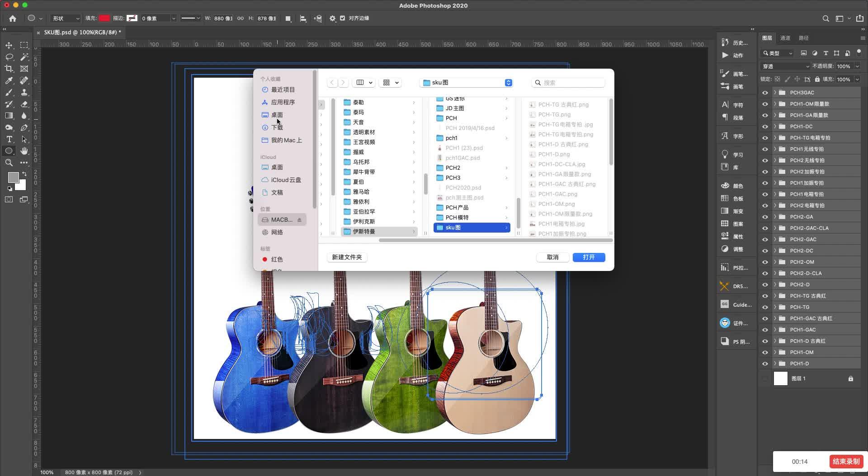Select the Crop tool
Screen dimensions: 868x476
9,69
